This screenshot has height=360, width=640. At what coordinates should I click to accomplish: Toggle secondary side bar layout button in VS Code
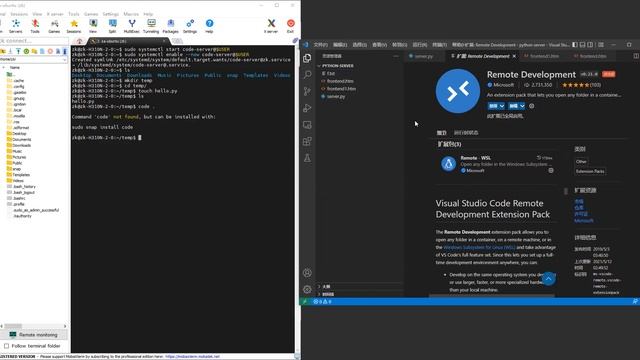[590, 45]
